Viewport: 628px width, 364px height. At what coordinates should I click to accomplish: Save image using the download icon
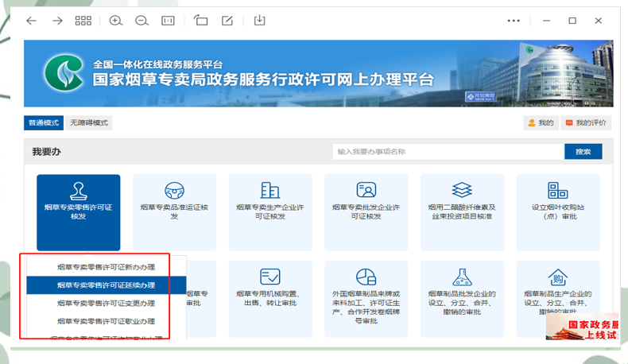tap(259, 20)
